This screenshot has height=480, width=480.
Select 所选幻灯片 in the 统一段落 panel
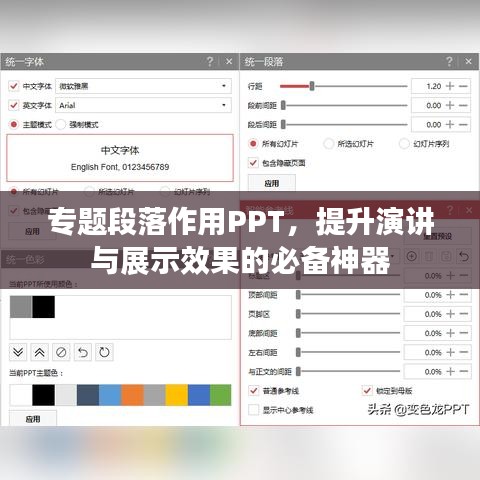click(x=329, y=144)
